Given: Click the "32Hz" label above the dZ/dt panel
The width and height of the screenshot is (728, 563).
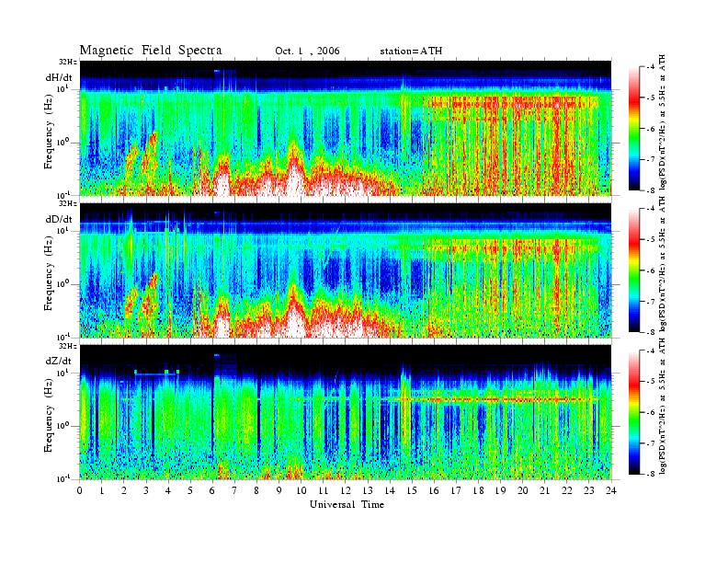Looking at the screenshot, I should [68, 346].
